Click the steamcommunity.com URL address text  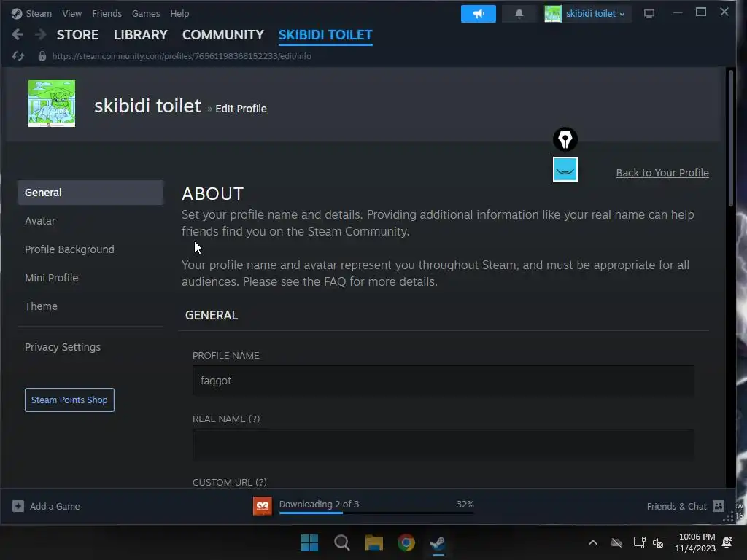click(182, 56)
